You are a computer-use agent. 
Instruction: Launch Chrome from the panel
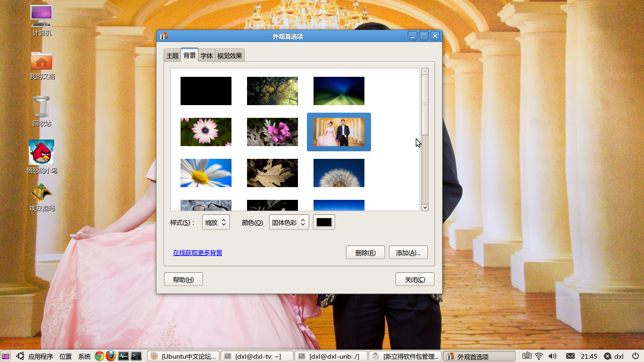(99, 356)
